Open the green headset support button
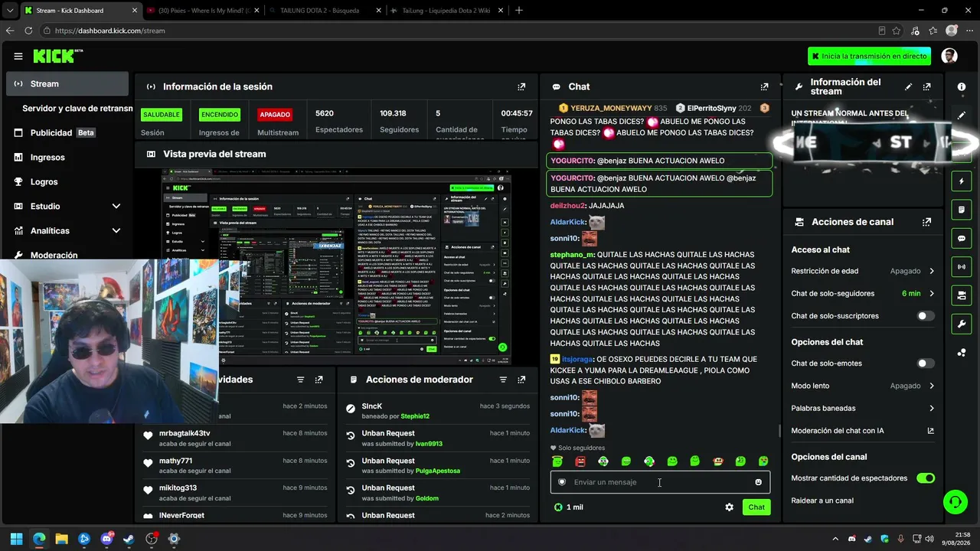The height and width of the screenshot is (551, 980). click(x=955, y=502)
